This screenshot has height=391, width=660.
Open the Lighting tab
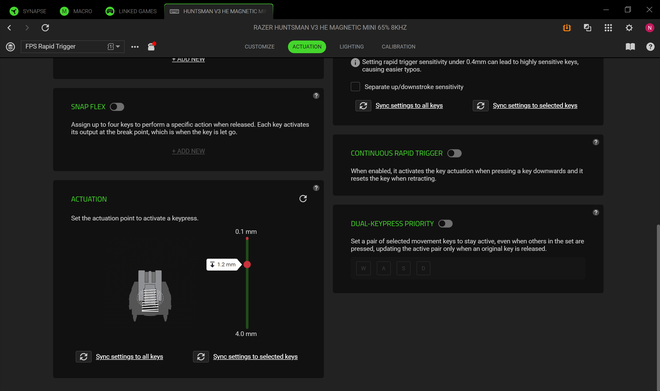[x=351, y=47]
